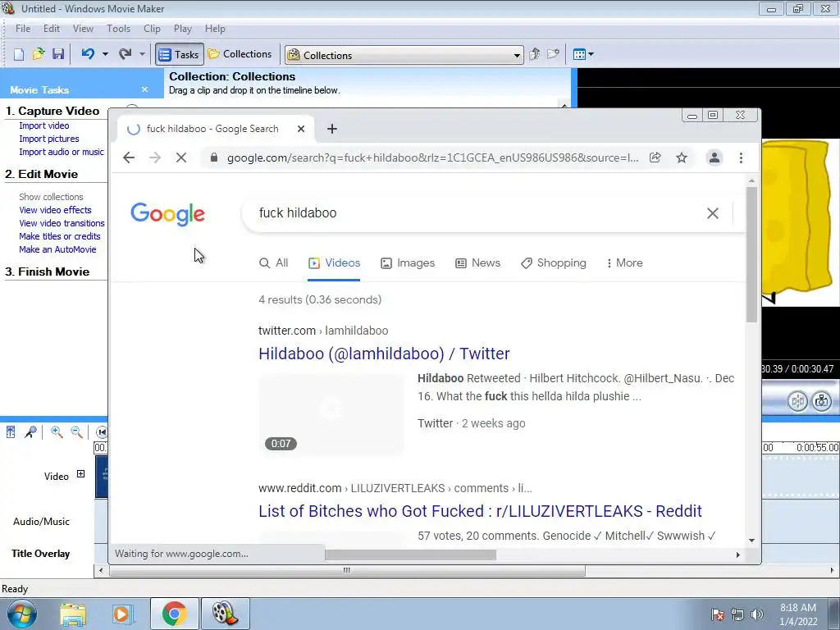Open the View menu

click(83, 29)
